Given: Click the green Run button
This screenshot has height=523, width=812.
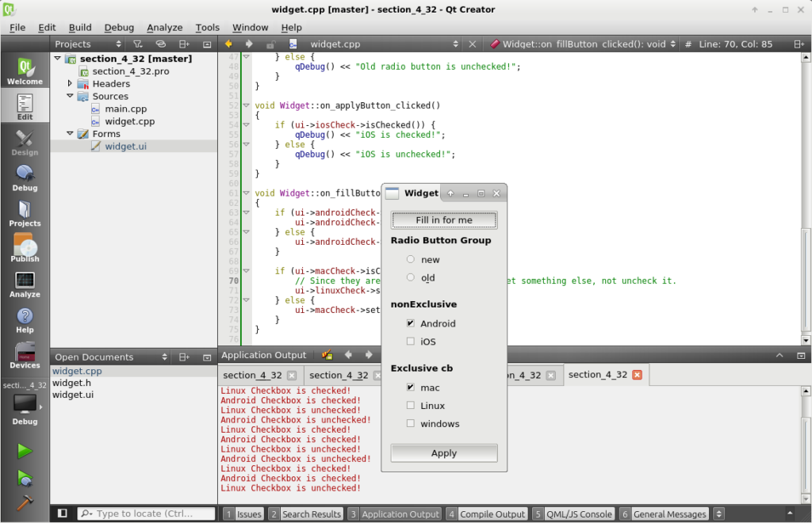Looking at the screenshot, I should pos(25,451).
